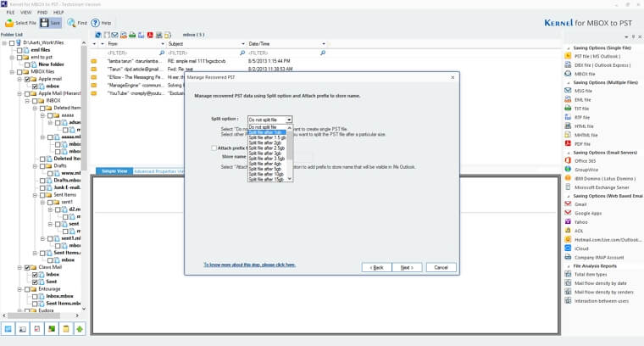Viewport: 644px width, 346px height.
Task: Switch to Advanced Properties View tab
Action: [x=159, y=171]
